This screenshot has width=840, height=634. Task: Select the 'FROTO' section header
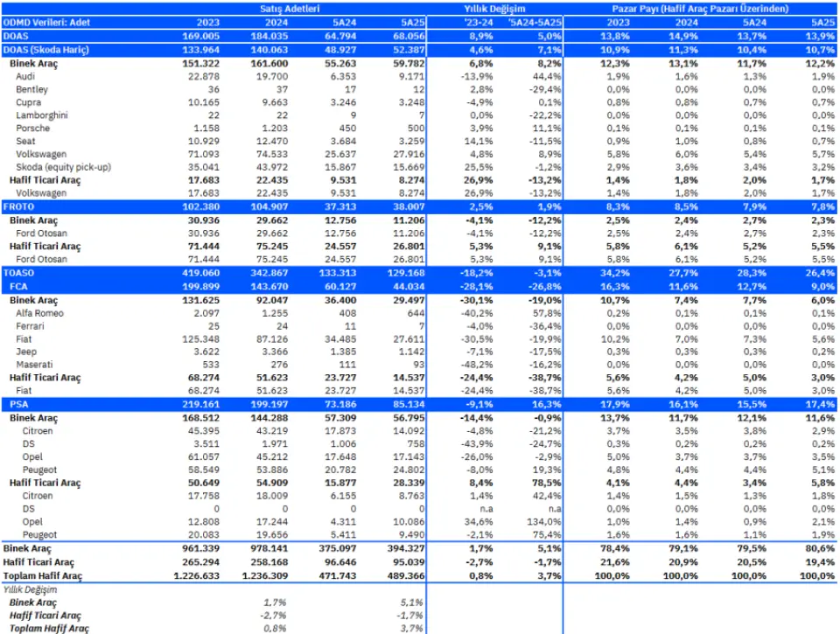pyautogui.click(x=18, y=206)
